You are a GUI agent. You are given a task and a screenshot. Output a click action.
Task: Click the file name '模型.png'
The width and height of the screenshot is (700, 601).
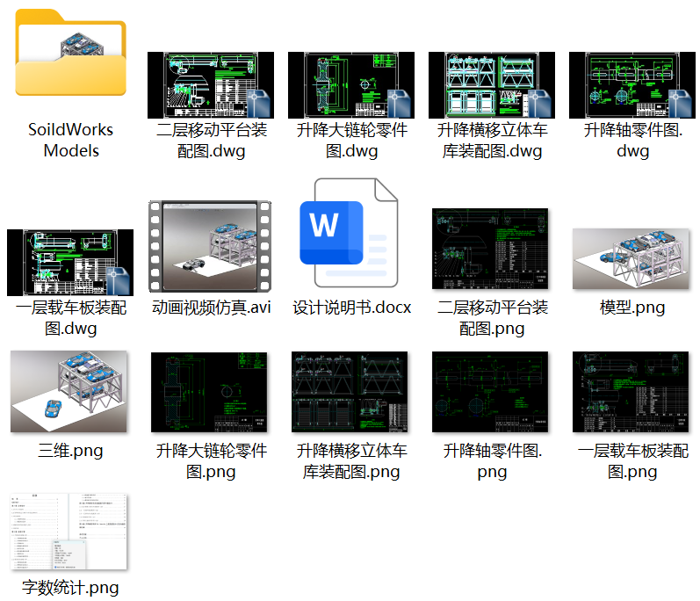[632, 308]
